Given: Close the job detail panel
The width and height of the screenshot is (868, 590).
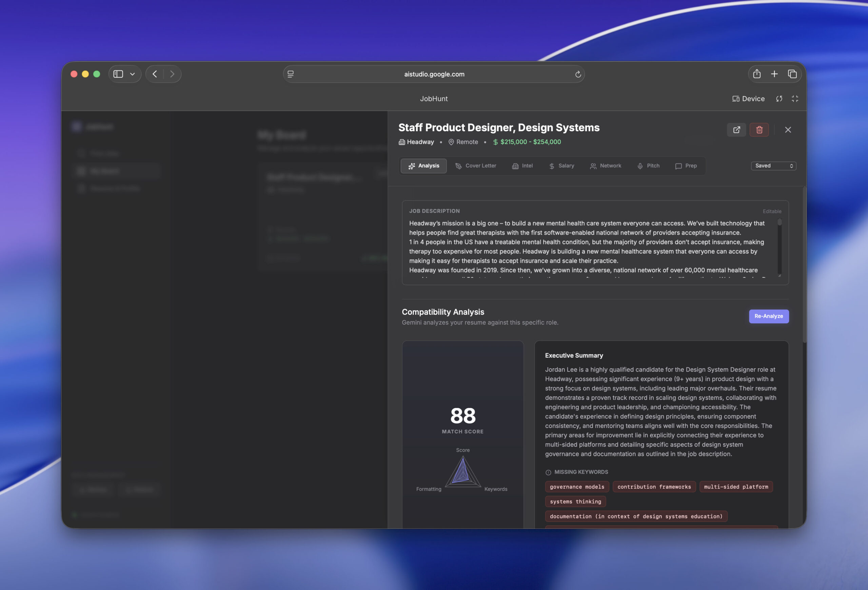Looking at the screenshot, I should [x=788, y=130].
